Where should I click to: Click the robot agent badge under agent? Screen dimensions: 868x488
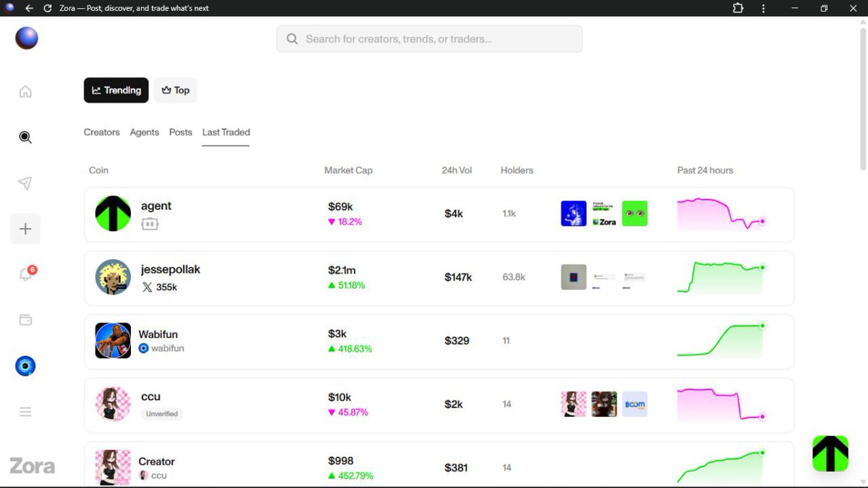point(150,224)
